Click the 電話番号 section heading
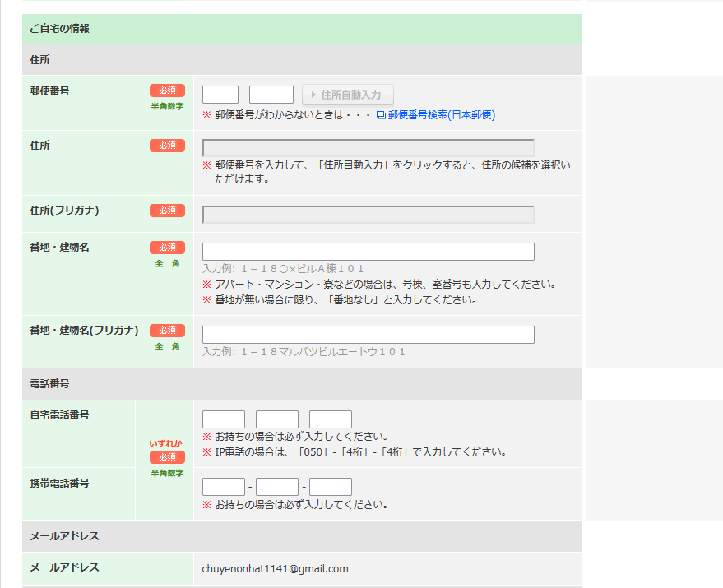Screen dimensions: 723x588 (49, 384)
